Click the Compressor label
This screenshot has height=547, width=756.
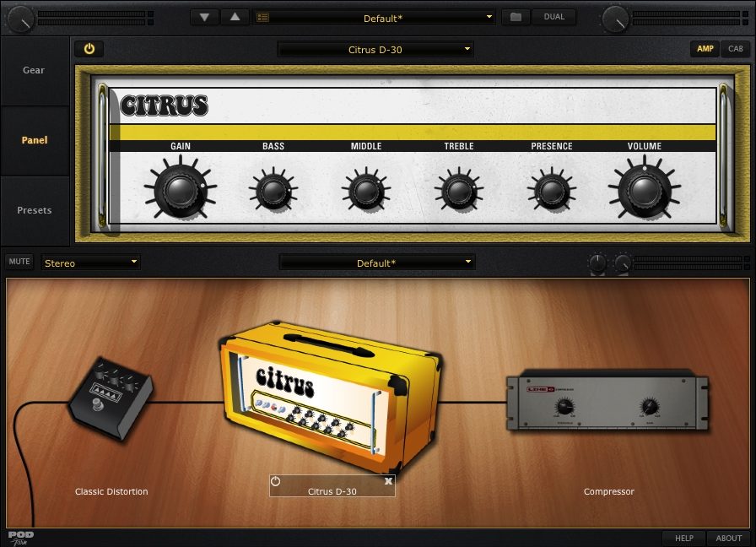tap(609, 491)
